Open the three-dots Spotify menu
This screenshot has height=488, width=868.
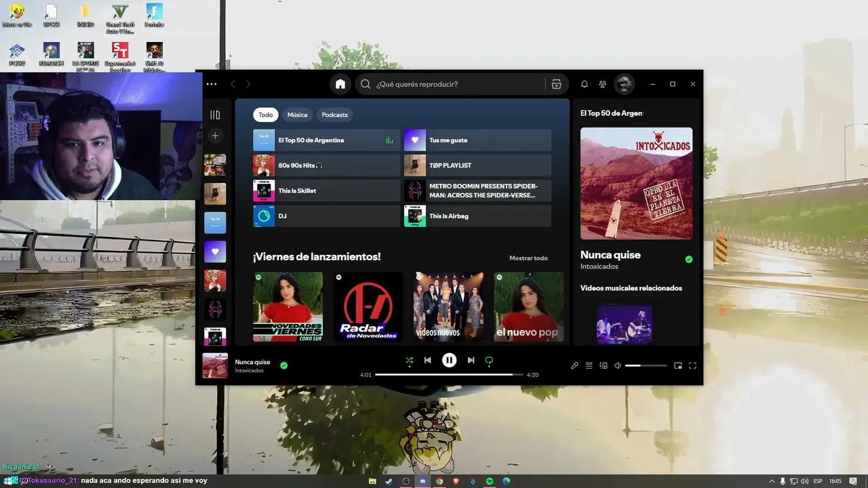point(212,84)
